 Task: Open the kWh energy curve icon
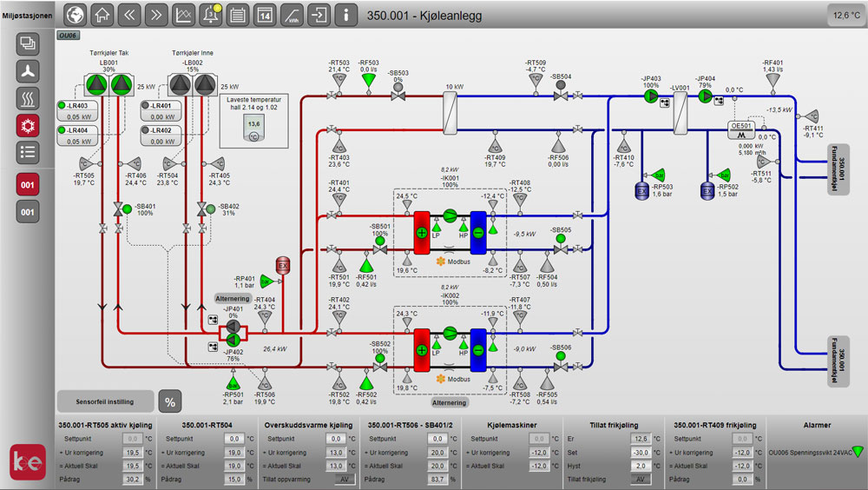tap(292, 15)
